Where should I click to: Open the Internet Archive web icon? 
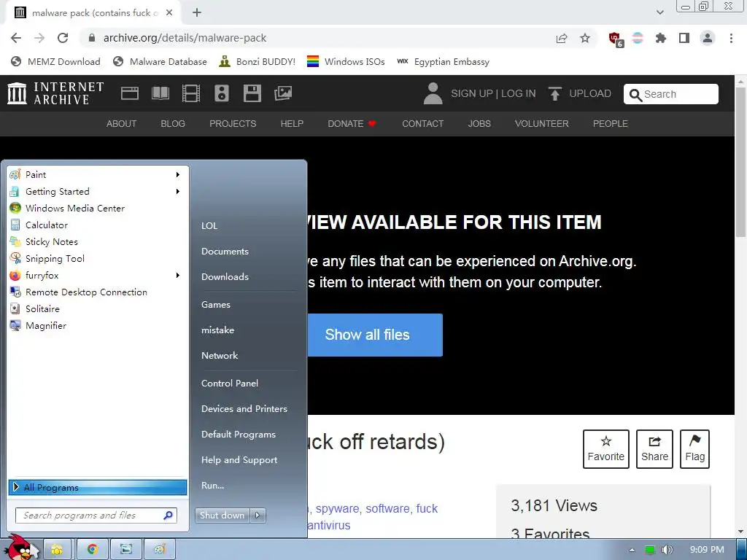point(130,93)
